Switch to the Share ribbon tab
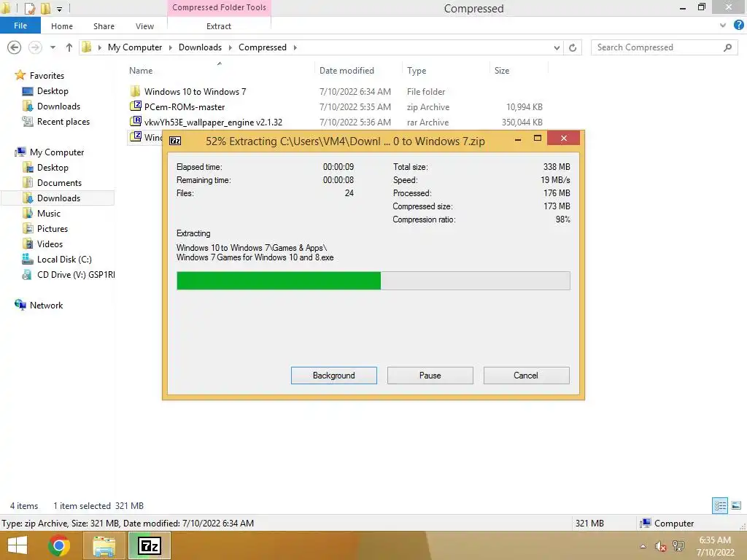 tap(104, 26)
